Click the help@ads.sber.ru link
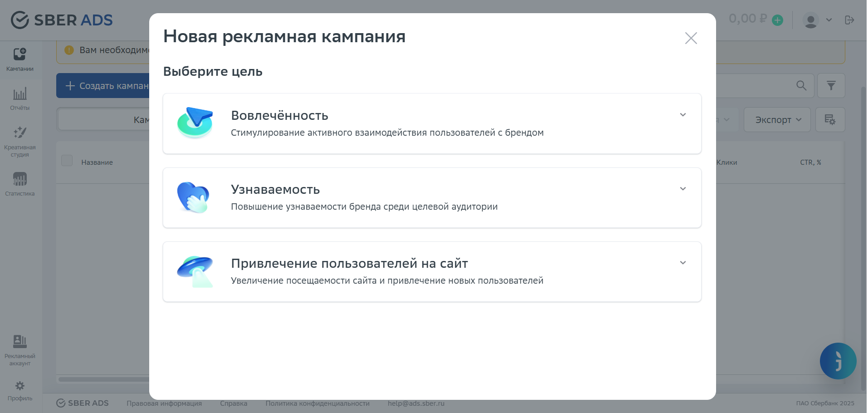Viewport: 868px width, 413px height. pos(415,403)
